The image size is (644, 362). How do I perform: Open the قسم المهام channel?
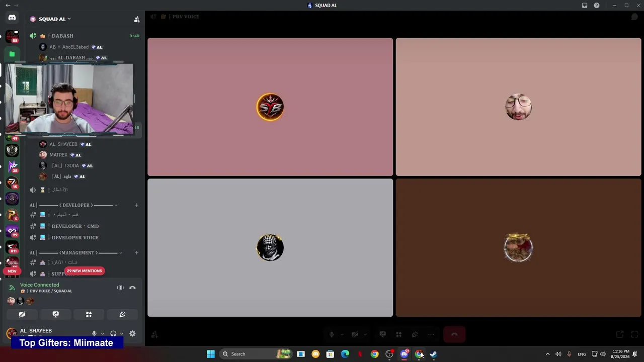click(85, 215)
